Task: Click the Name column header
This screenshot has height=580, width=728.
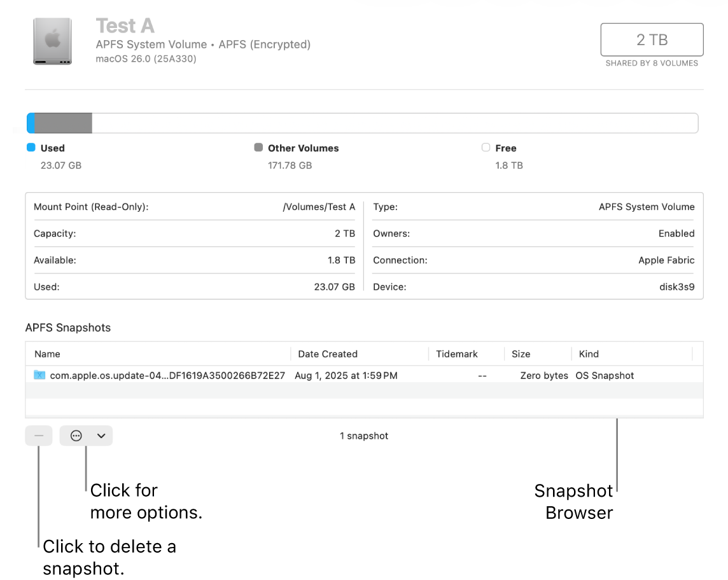Action: (x=46, y=354)
